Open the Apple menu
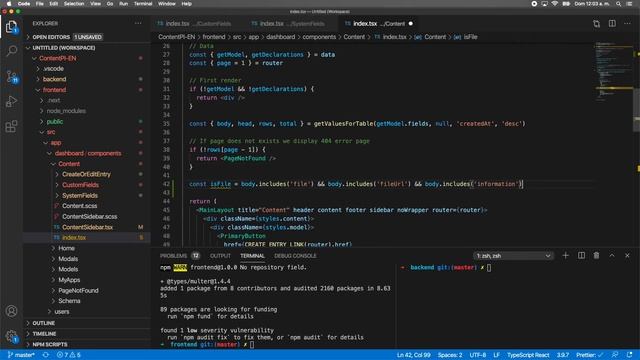Screen dimensions: 640x360 click(x=9, y=4)
